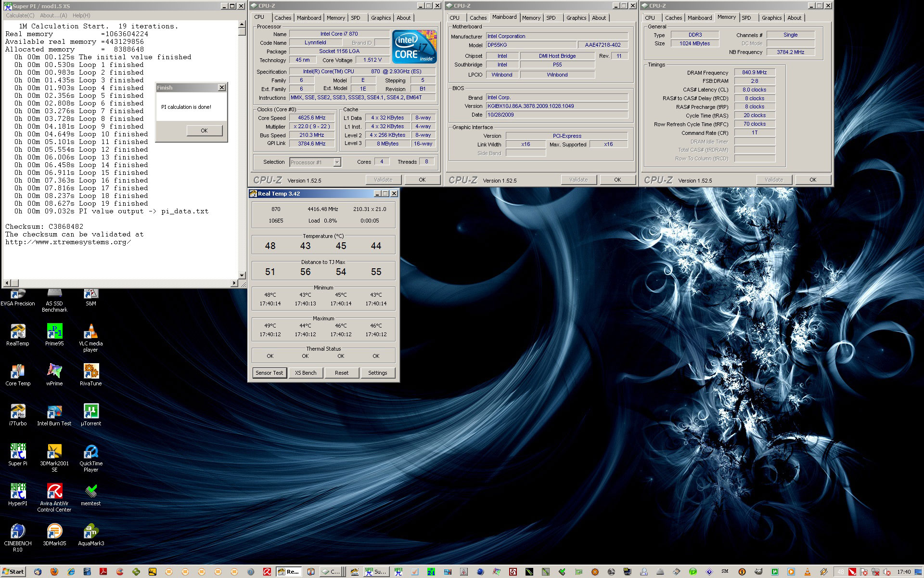Click Validate in the CPU-Z window
924x578 pixels.
(x=383, y=179)
